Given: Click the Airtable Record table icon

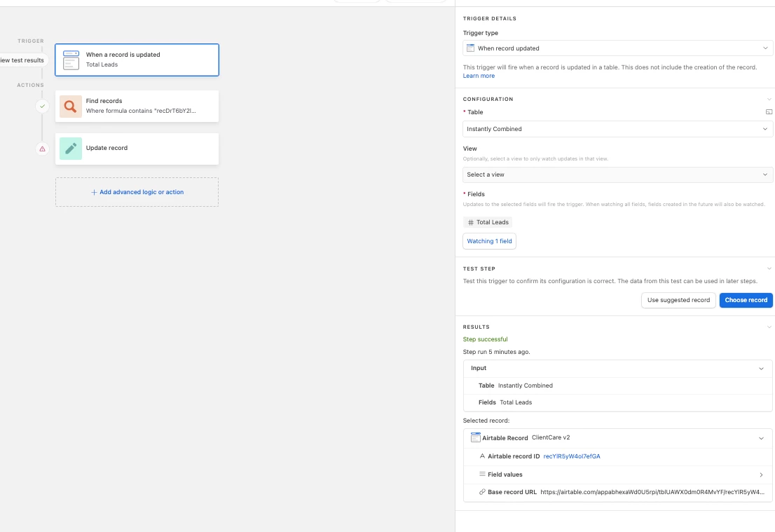Looking at the screenshot, I should click(476, 437).
